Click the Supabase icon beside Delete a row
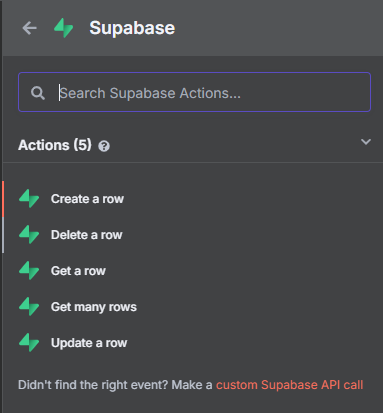 coord(29,235)
